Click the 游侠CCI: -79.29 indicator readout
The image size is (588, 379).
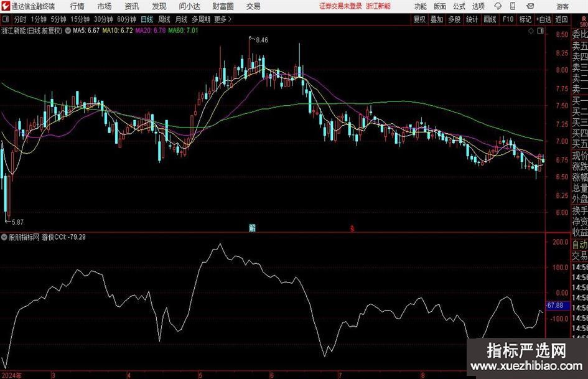pos(63,237)
